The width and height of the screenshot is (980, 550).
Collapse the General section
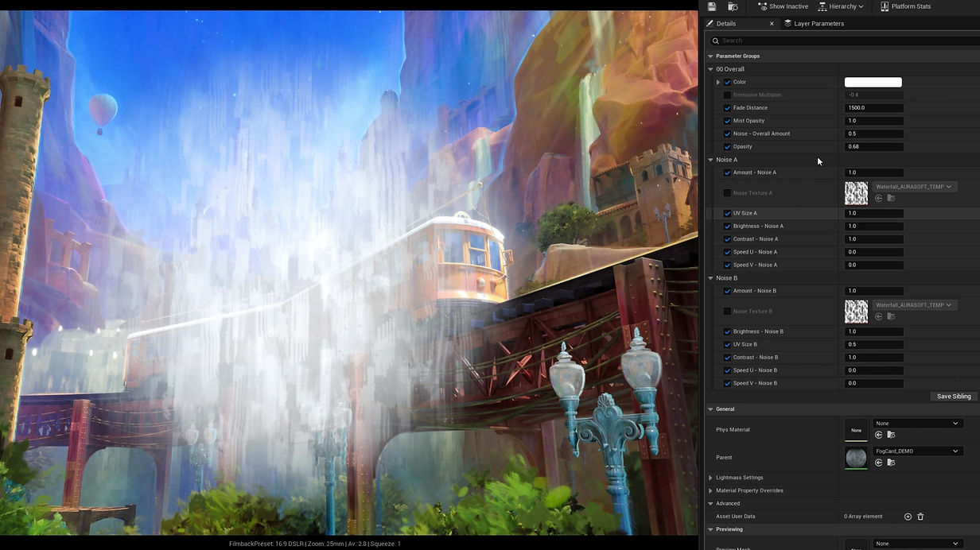[x=711, y=409]
